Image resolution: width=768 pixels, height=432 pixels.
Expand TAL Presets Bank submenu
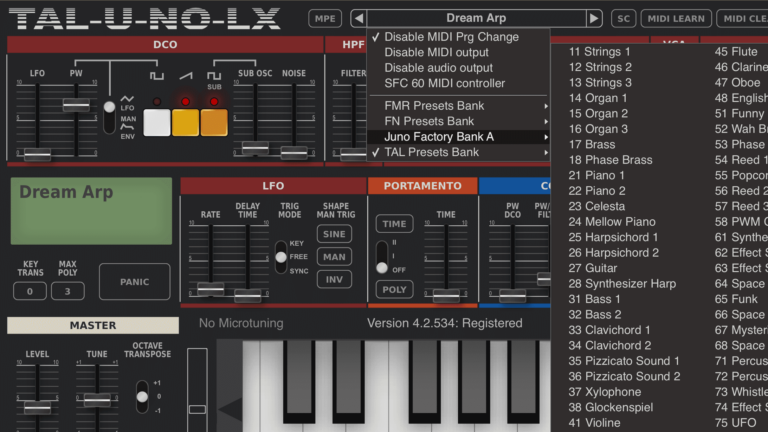(458, 152)
